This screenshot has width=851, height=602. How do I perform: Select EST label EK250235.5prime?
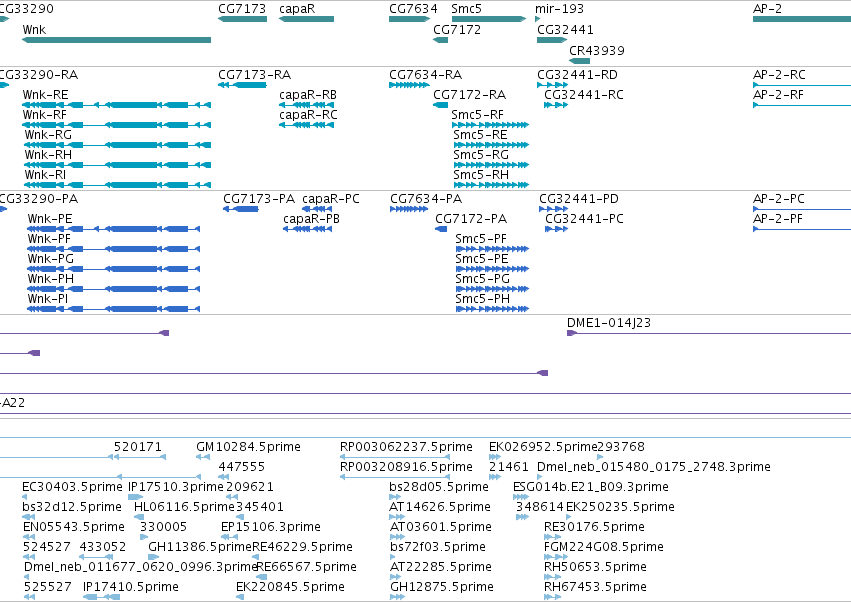[620, 507]
